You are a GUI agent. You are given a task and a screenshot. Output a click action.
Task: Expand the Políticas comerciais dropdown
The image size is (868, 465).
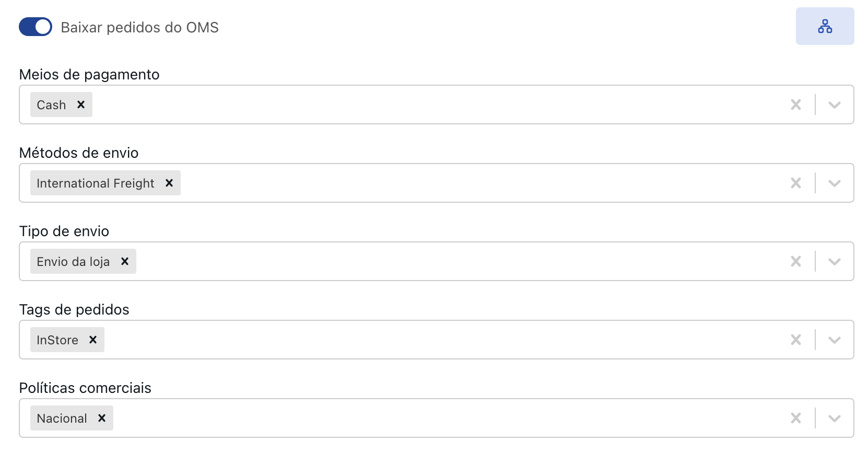835,418
